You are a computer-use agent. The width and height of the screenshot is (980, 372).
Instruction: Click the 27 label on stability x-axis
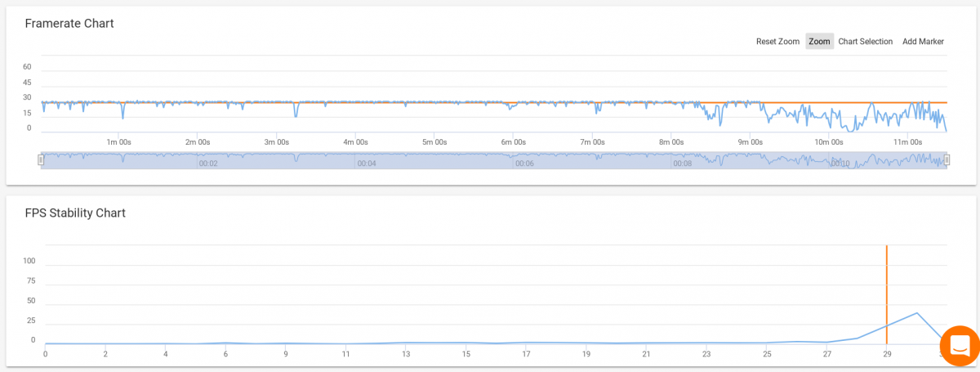click(826, 354)
